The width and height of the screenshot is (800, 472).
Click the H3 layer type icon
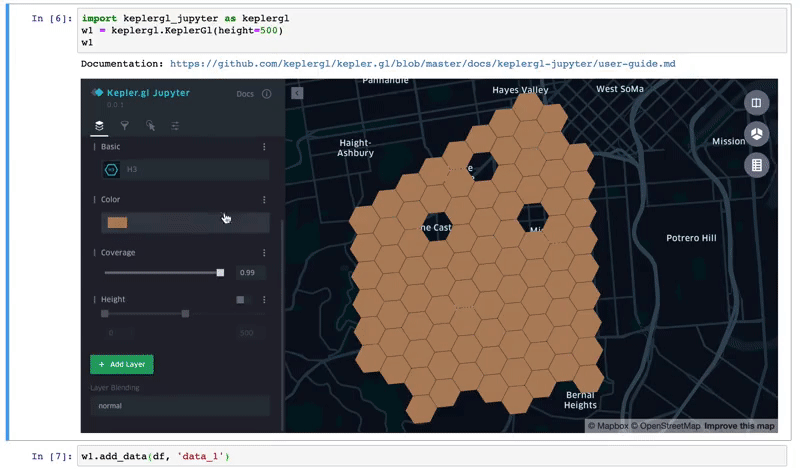pos(111,170)
